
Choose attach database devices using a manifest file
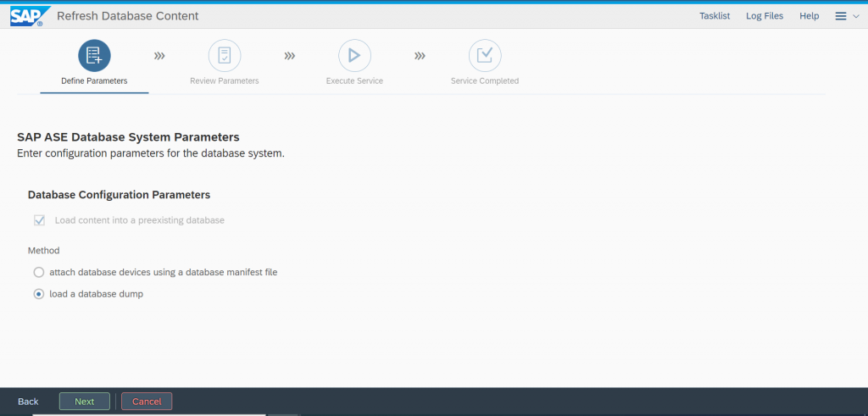click(39, 272)
